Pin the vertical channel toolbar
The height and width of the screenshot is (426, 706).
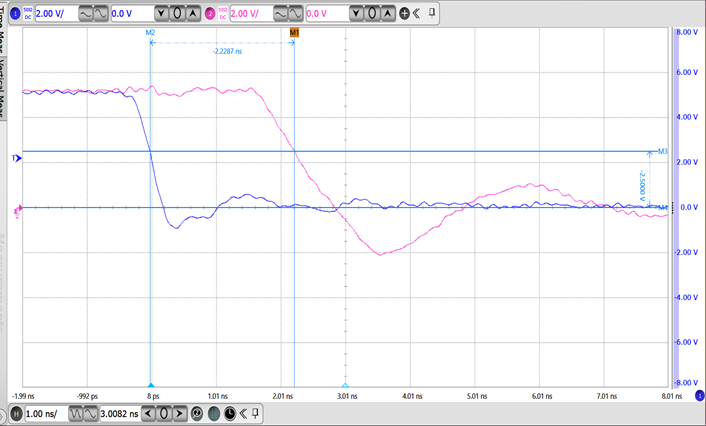pos(431,13)
